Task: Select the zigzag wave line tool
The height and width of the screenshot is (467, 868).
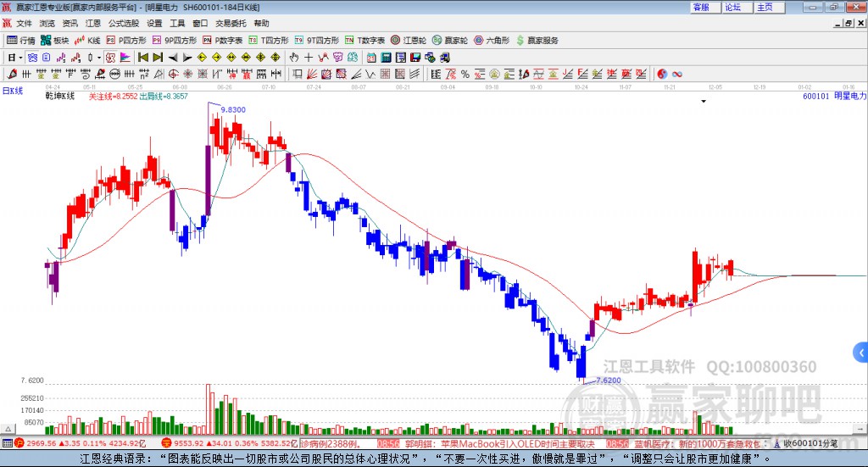Action: click(370, 74)
